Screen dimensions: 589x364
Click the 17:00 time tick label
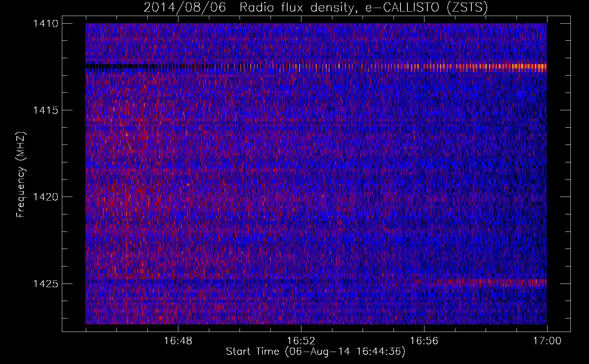(x=547, y=341)
